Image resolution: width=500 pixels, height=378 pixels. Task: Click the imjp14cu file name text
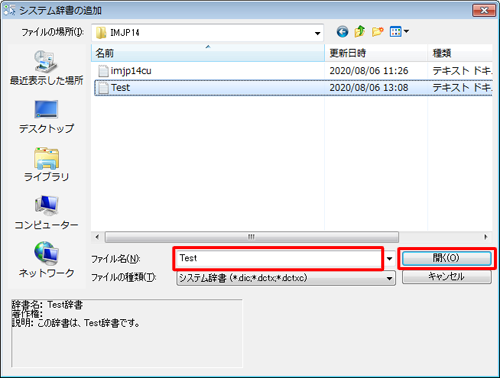[131, 71]
